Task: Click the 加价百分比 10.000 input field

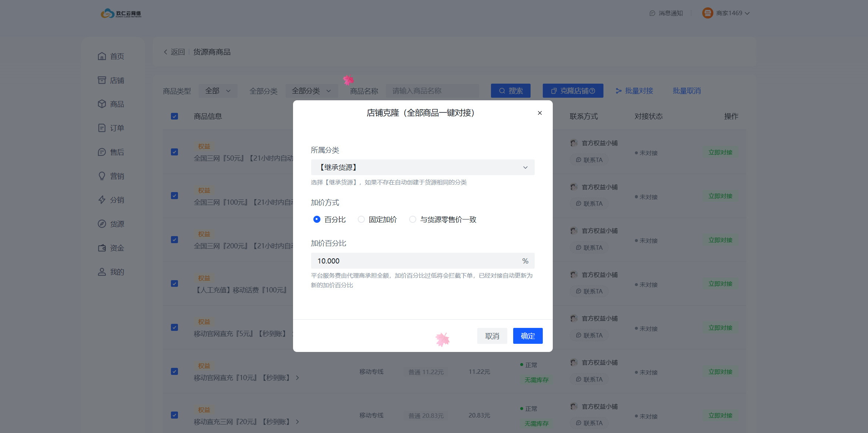Action: pos(423,261)
